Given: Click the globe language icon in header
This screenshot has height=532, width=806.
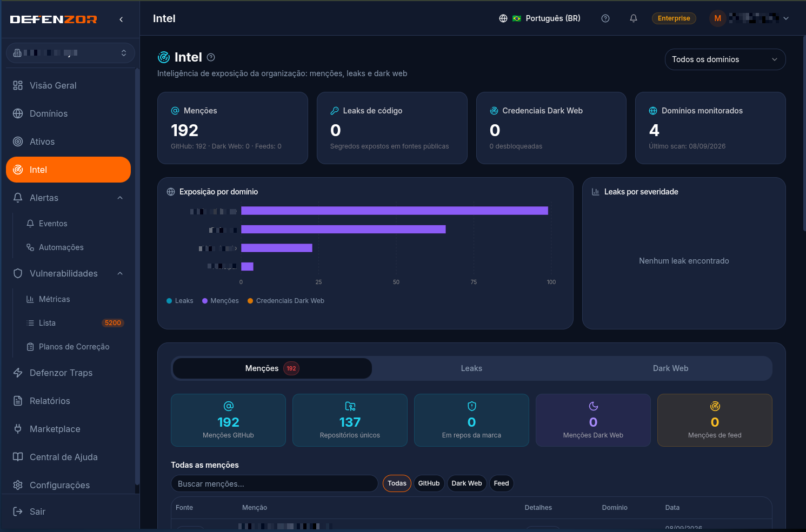Looking at the screenshot, I should pos(503,18).
